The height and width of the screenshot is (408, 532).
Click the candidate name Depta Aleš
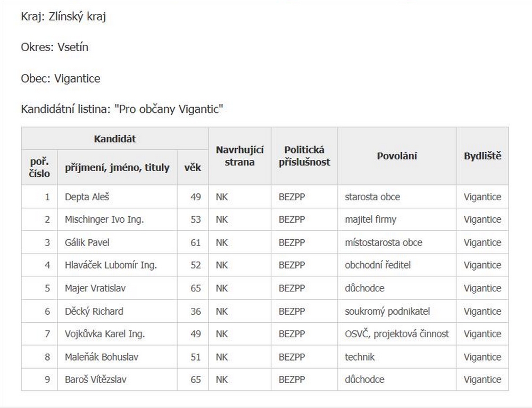coord(87,197)
